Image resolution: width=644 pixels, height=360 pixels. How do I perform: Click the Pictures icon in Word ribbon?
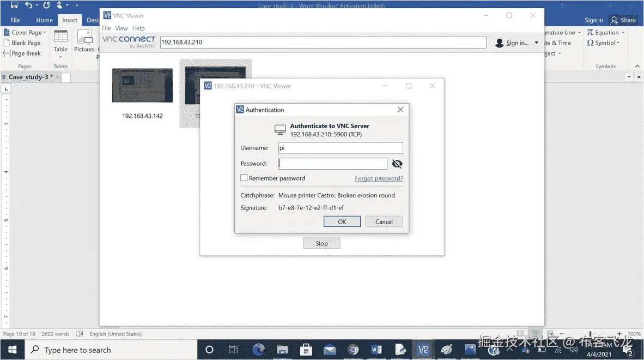click(84, 41)
